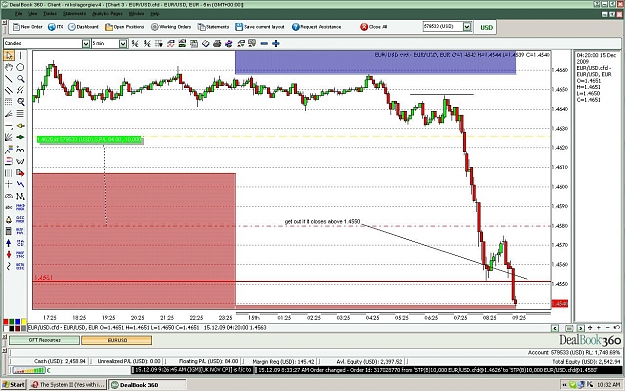
Task: Click the printer icon in chart toolbar
Action: [217, 43]
